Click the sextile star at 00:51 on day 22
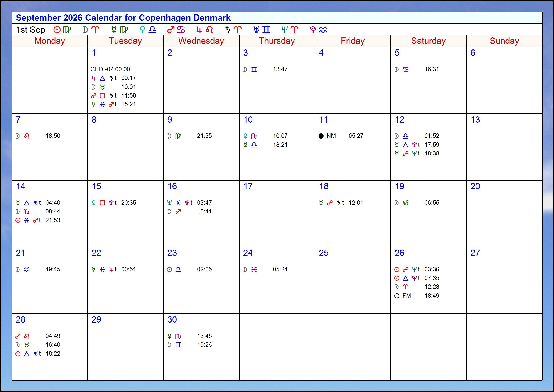The height and width of the screenshot is (392, 554). pyautogui.click(x=102, y=270)
